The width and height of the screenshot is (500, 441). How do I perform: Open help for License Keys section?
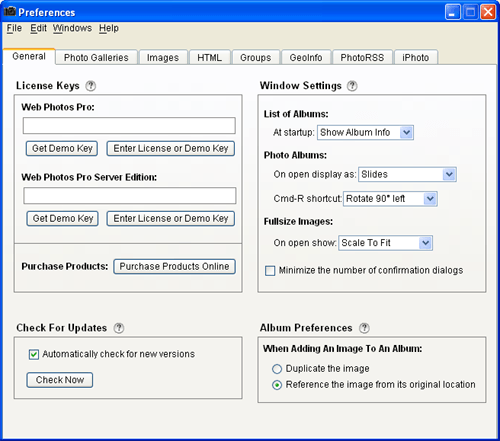(x=90, y=86)
